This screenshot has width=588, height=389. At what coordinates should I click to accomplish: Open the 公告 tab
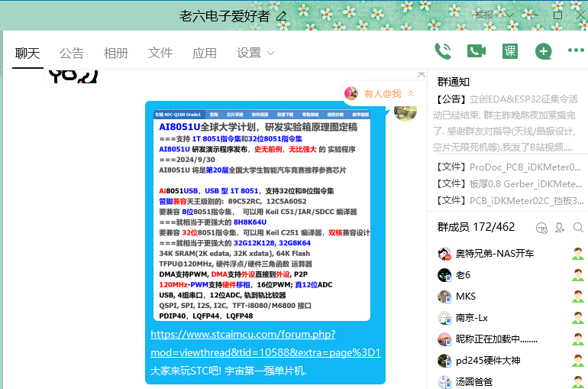[72, 53]
